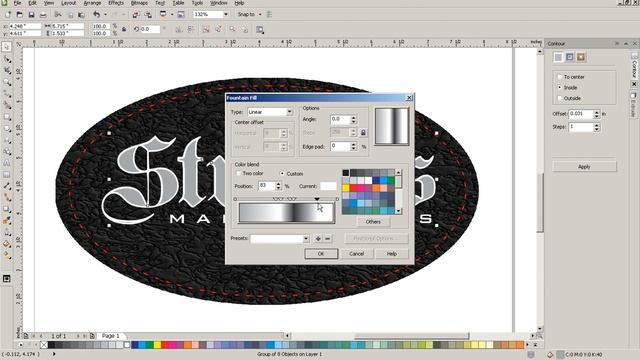The height and width of the screenshot is (360, 640).
Task: Pick the yellow swatch in dialog palette
Action: coord(346,188)
